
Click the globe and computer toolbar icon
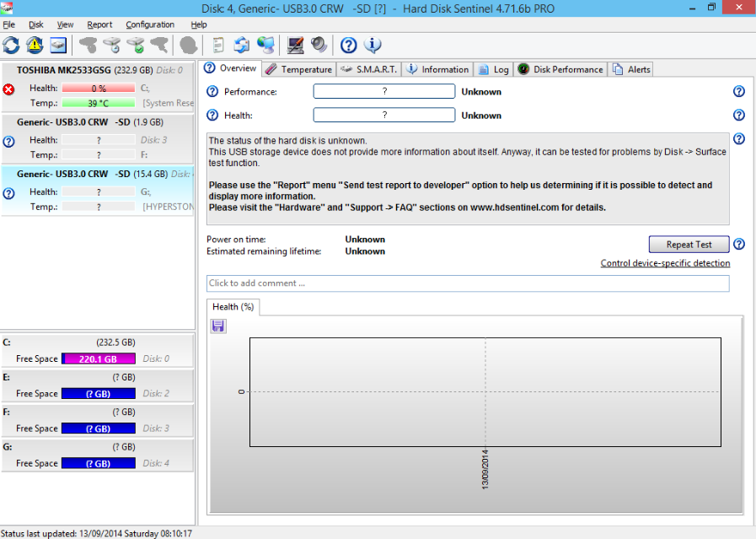coord(266,45)
